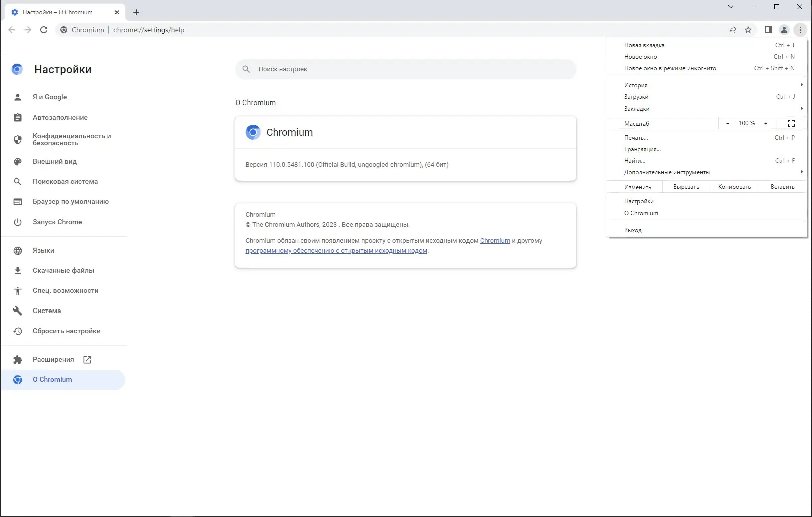Choose Загрузки from the menu
The height and width of the screenshot is (517, 812).
(x=636, y=97)
